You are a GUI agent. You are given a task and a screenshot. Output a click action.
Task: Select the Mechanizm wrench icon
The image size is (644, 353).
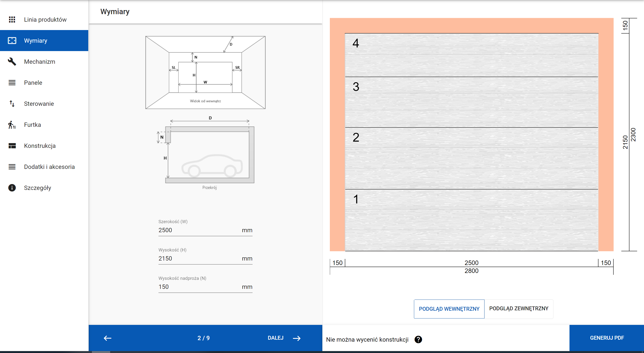tap(12, 61)
